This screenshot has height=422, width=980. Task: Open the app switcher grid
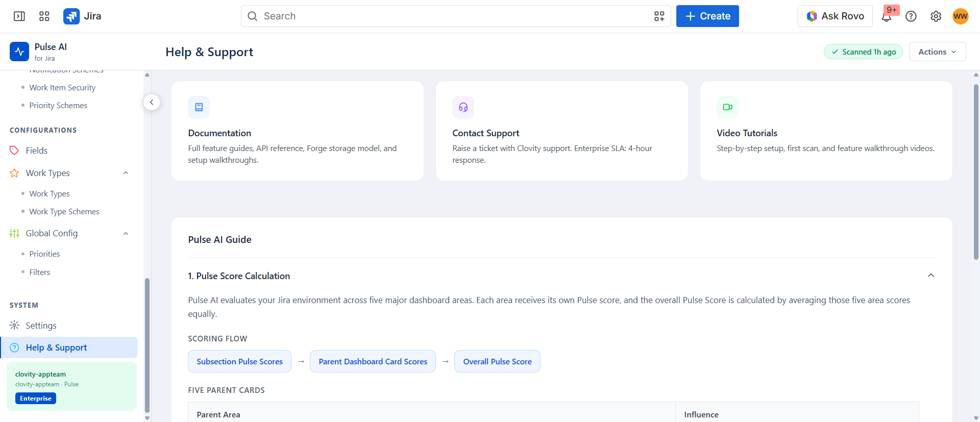pos(44,16)
